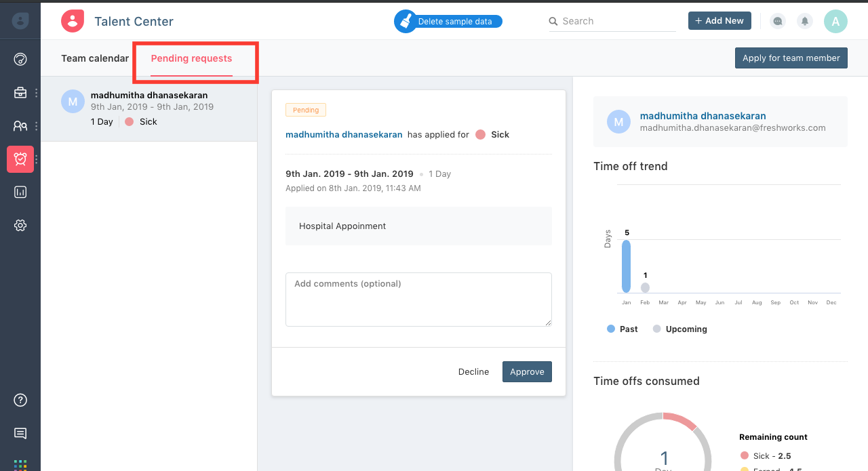Image resolution: width=868 pixels, height=471 pixels.
Task: Switch to the Team calendar tab
Action: click(x=94, y=58)
